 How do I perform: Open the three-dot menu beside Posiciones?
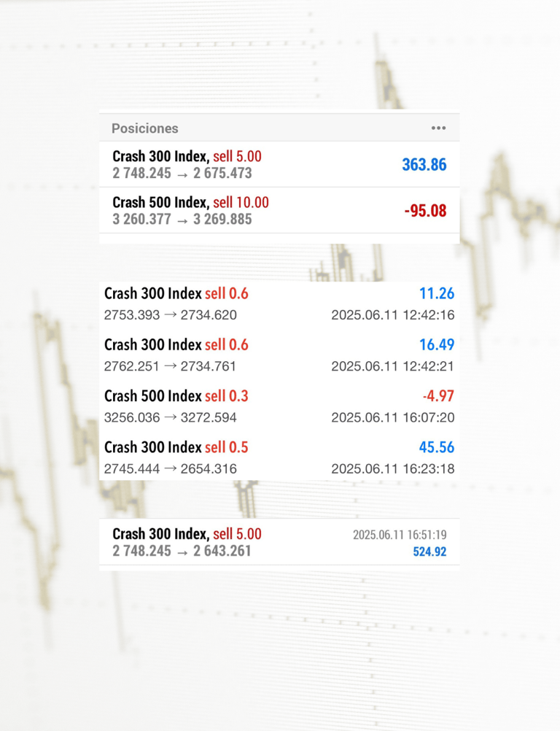click(x=438, y=128)
